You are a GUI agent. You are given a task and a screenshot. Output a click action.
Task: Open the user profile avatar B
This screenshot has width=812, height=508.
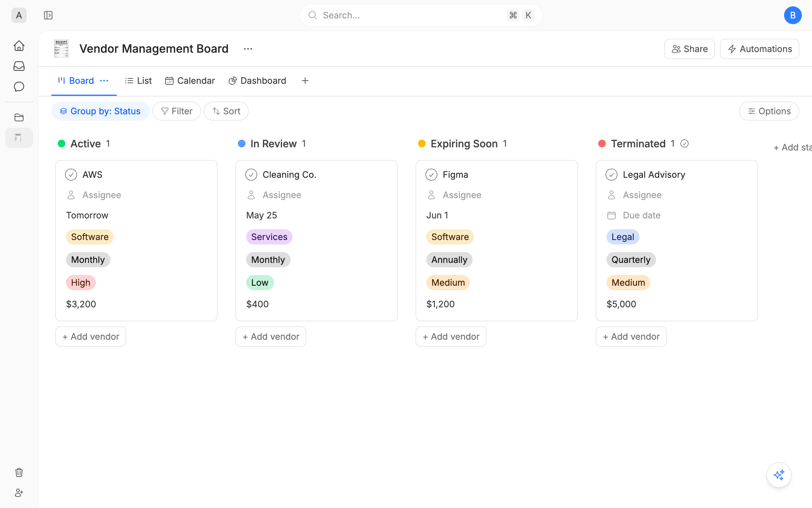point(793,15)
